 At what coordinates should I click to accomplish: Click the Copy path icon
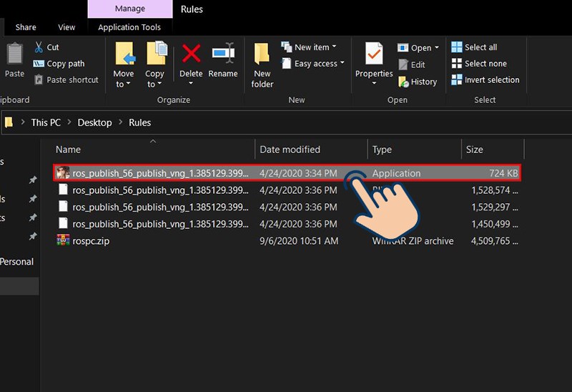pyautogui.click(x=38, y=64)
